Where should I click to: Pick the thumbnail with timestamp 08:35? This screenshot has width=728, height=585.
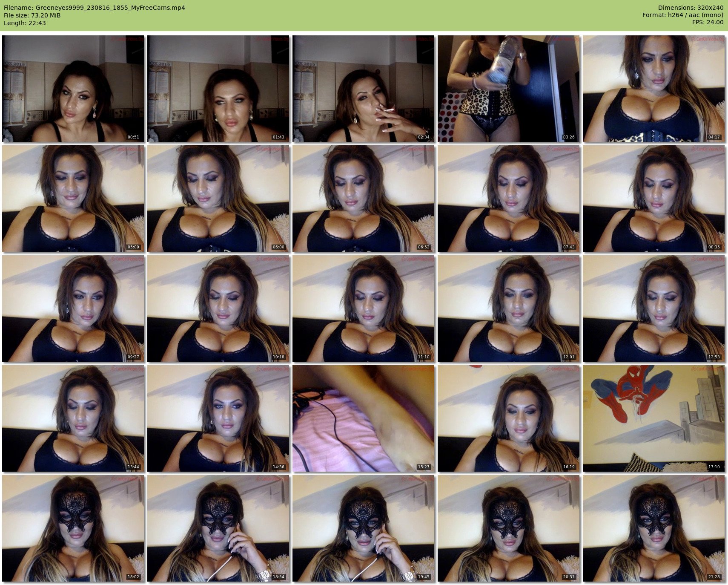click(x=654, y=199)
